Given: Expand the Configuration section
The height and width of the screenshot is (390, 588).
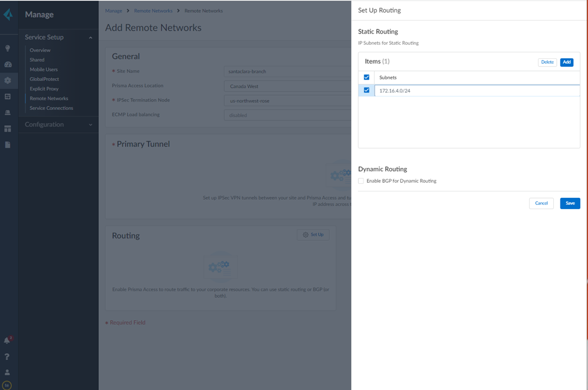Looking at the screenshot, I should pos(91,125).
